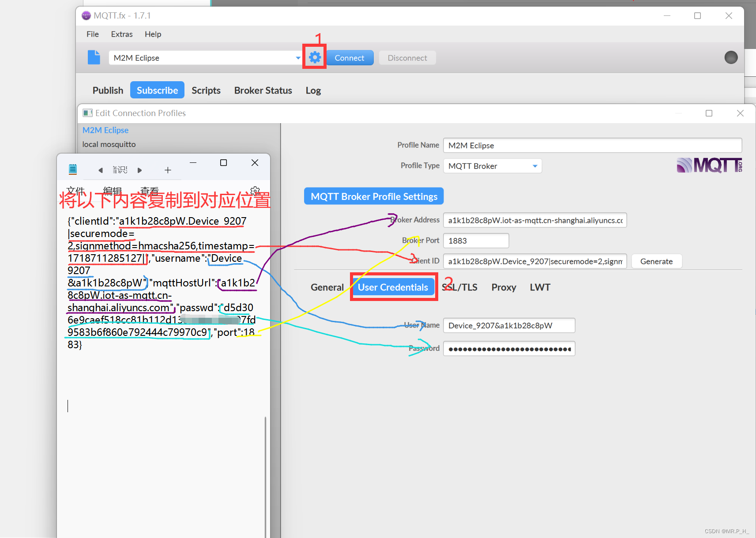Select the LWT tab
This screenshot has width=756, height=538.
point(540,287)
